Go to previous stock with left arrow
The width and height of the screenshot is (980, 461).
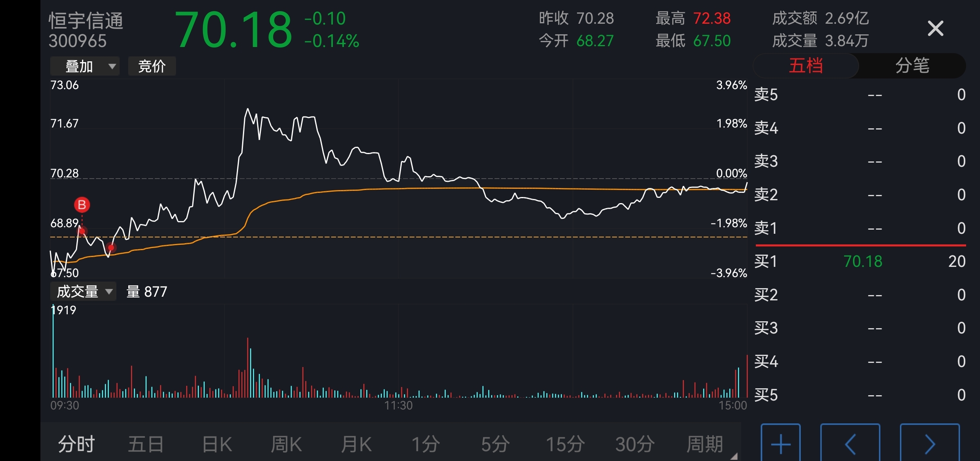click(850, 443)
